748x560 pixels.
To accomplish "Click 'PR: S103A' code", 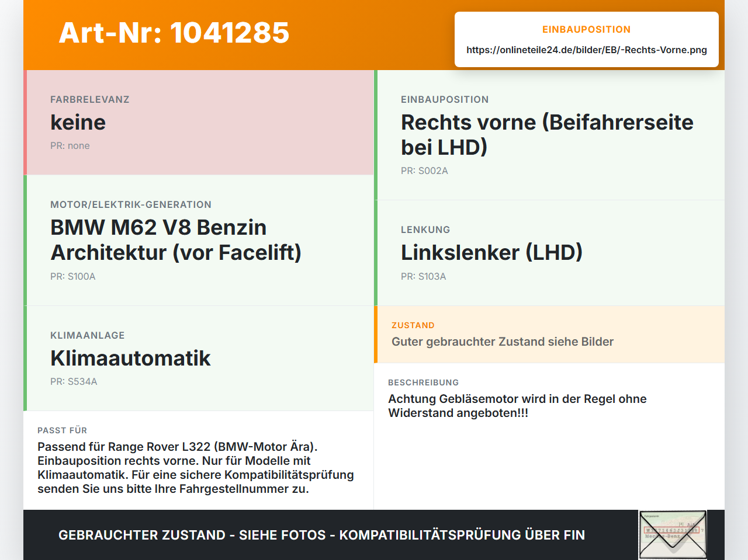I will click(424, 276).
